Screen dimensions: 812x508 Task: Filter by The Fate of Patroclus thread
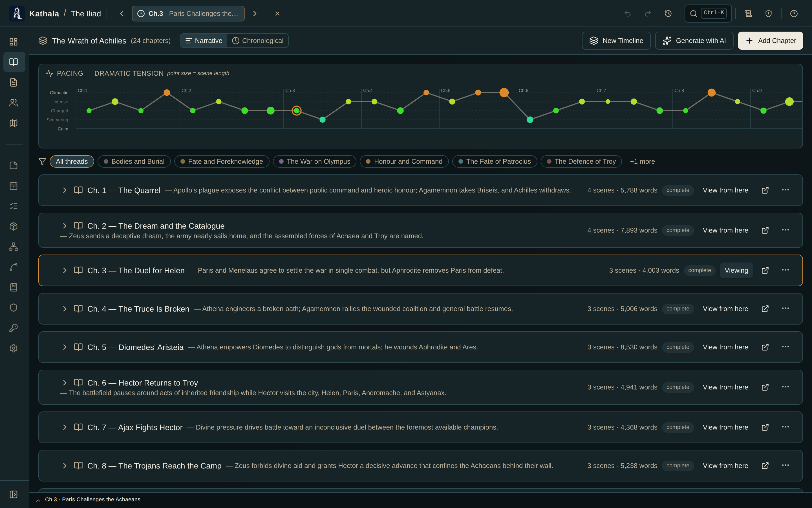point(495,161)
